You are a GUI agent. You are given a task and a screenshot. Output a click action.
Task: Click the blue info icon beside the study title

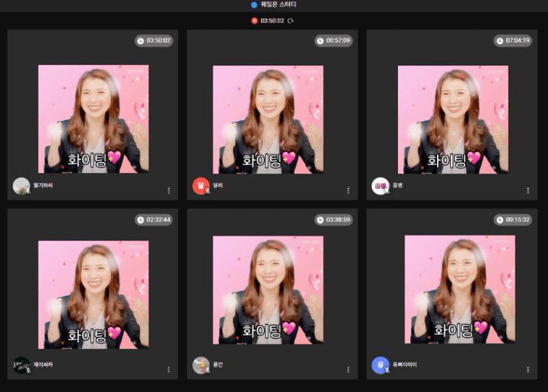254,4
